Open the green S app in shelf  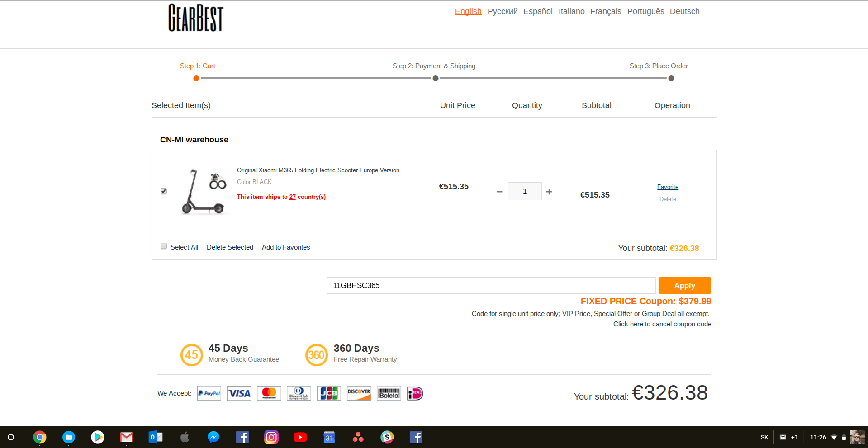pyautogui.click(x=387, y=437)
